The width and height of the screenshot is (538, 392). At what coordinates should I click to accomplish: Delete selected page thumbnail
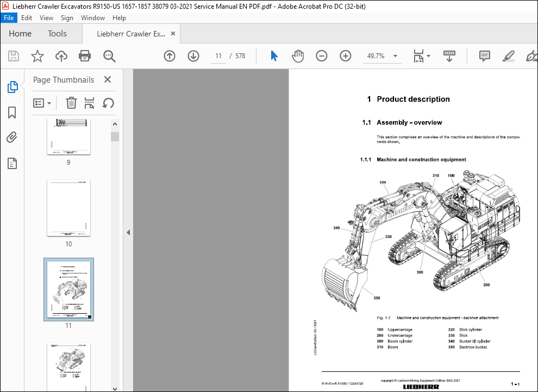point(71,103)
